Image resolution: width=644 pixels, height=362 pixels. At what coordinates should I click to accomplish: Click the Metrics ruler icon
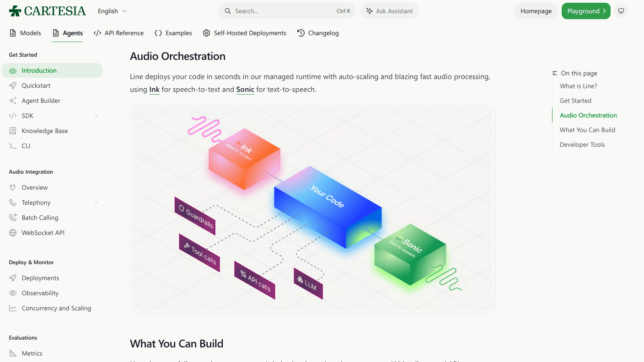13,353
